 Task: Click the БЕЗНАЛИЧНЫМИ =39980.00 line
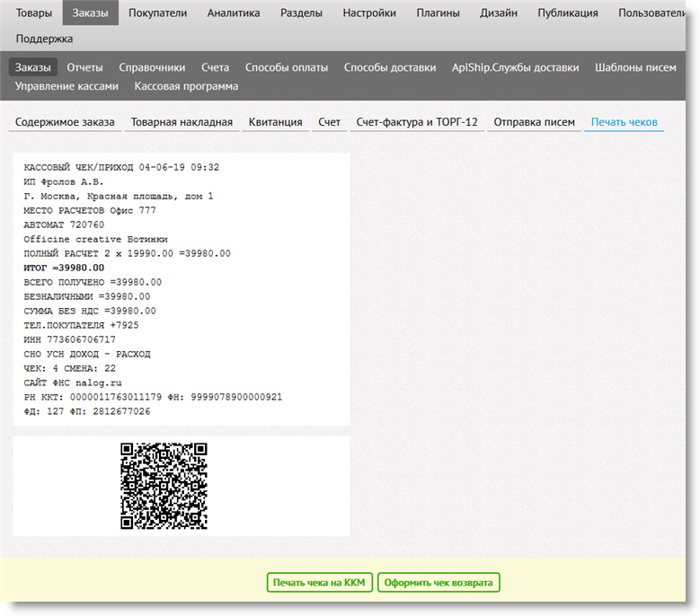[87, 296]
